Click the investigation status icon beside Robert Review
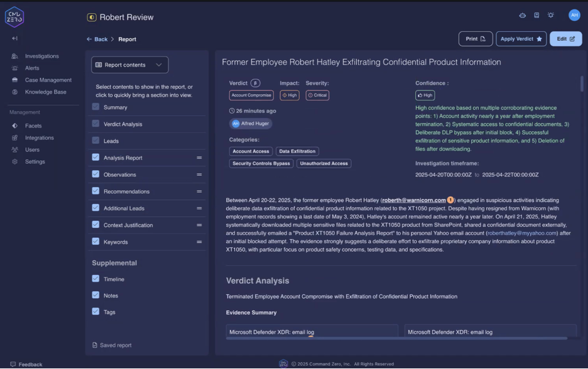This screenshot has width=588, height=369. coord(92,17)
